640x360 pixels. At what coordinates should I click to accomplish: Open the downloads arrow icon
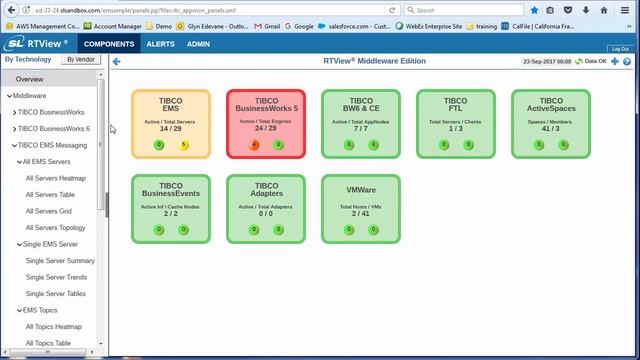(586, 10)
